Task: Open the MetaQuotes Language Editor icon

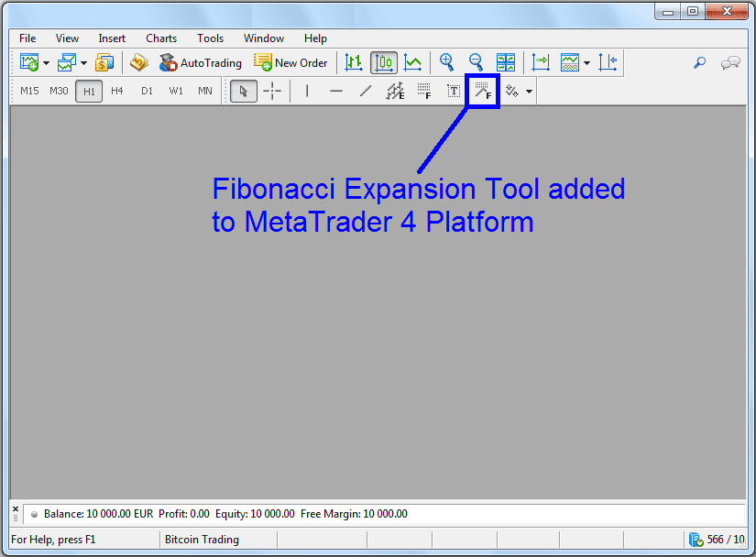Action: 139,62
